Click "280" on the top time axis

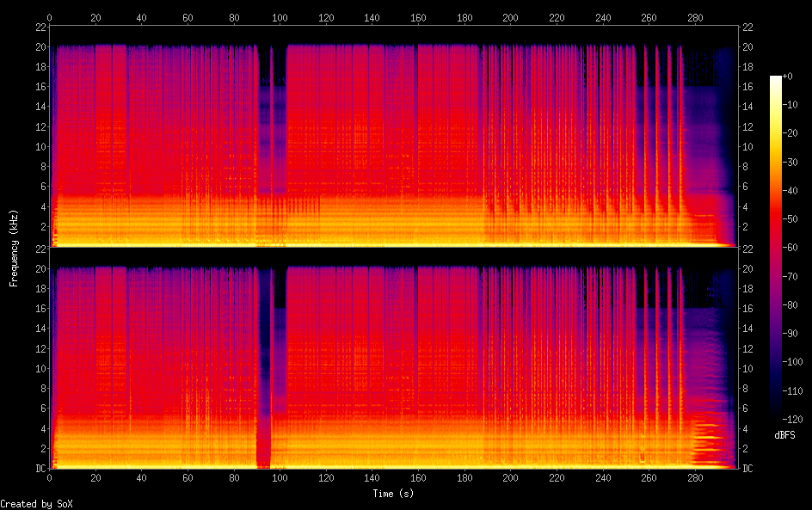[695, 17]
